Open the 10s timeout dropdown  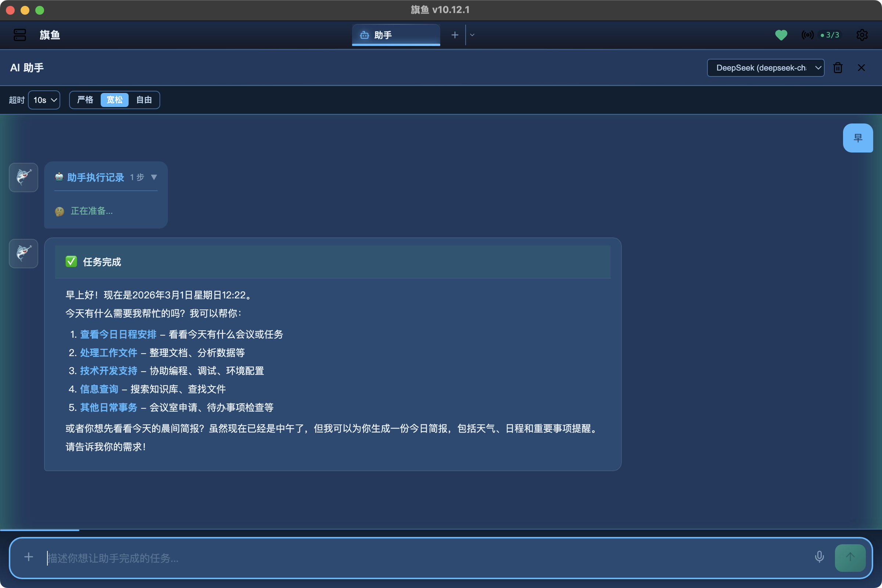pyautogui.click(x=44, y=100)
